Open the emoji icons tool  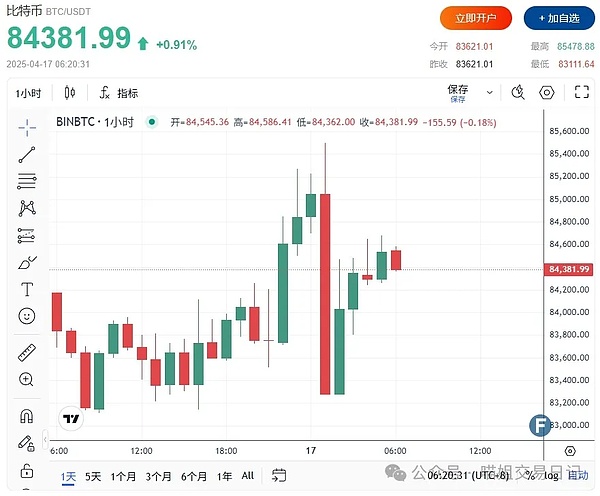point(27,316)
